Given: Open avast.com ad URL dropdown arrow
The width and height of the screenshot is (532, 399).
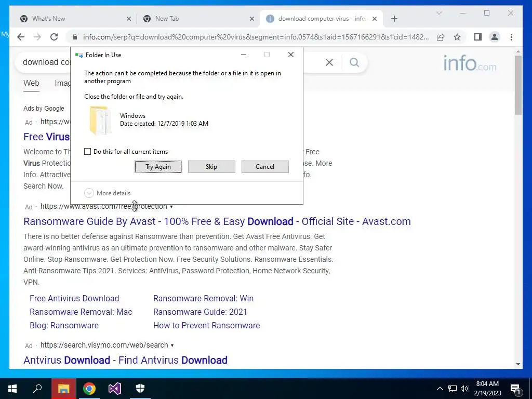Looking at the screenshot, I should (171, 207).
